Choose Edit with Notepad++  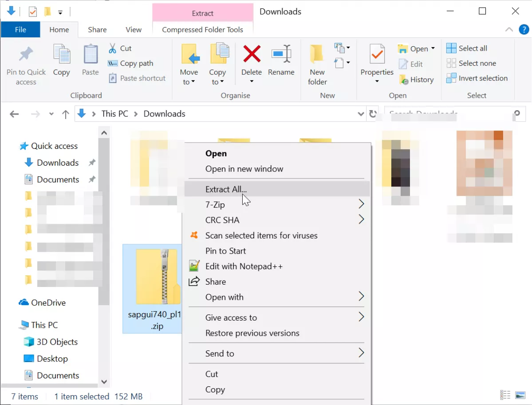click(277, 266)
